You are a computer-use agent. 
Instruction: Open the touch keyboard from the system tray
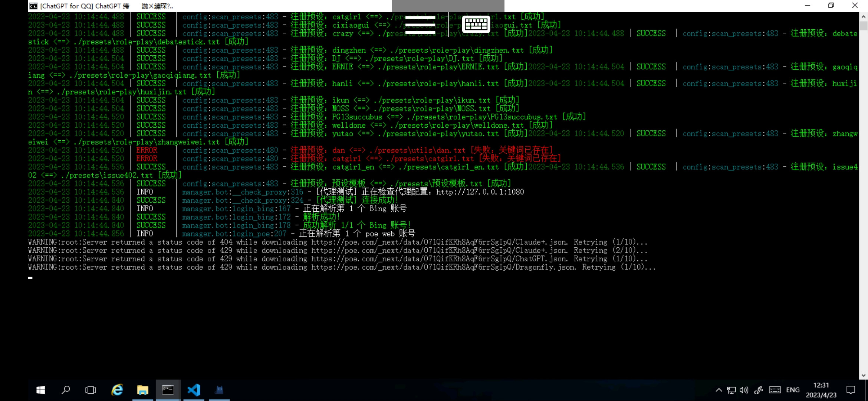pyautogui.click(x=775, y=390)
